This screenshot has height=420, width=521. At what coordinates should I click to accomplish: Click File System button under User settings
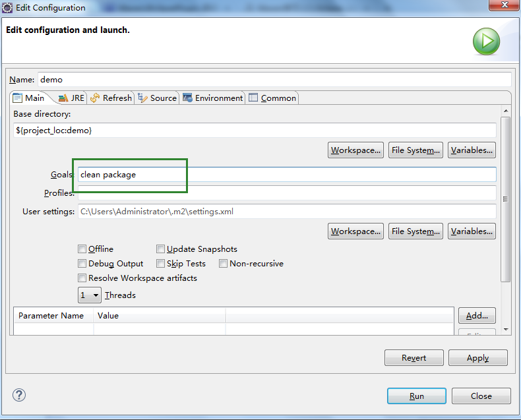[x=415, y=231]
